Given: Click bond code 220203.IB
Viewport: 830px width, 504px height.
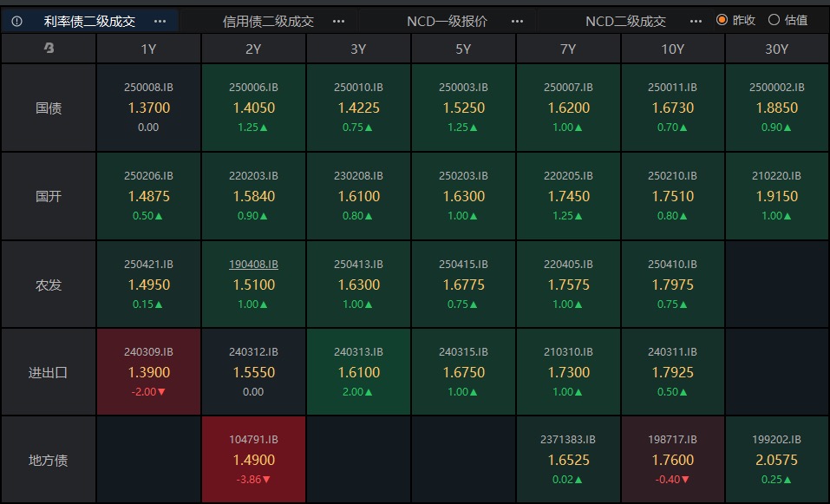Looking at the screenshot, I should point(253,176).
